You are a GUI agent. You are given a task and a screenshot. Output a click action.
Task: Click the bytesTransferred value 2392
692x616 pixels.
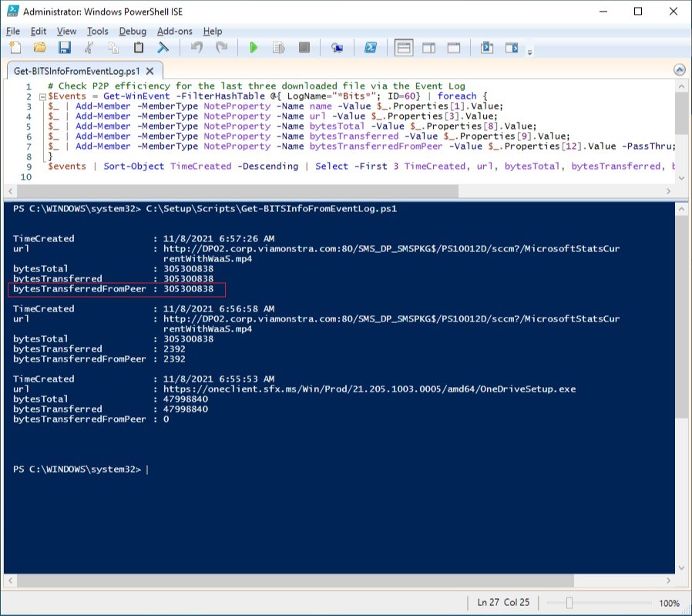[x=174, y=348]
